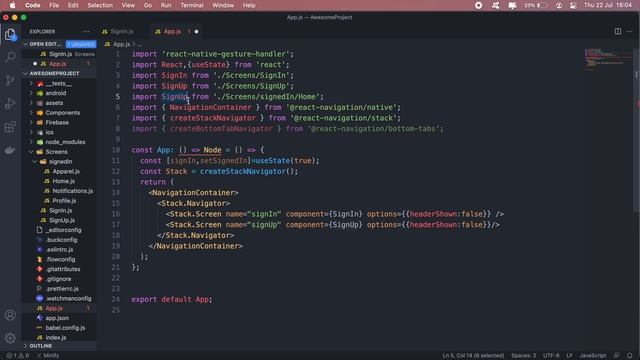Click feedback icon in status bar

617,356
